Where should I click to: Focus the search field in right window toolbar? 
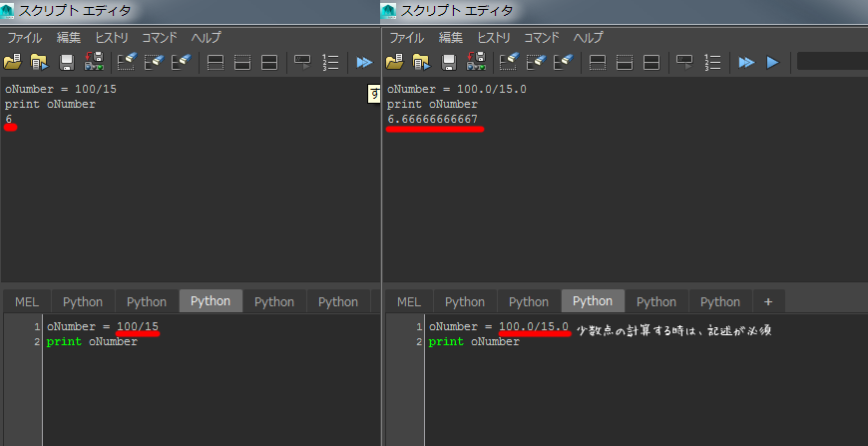coord(832,61)
